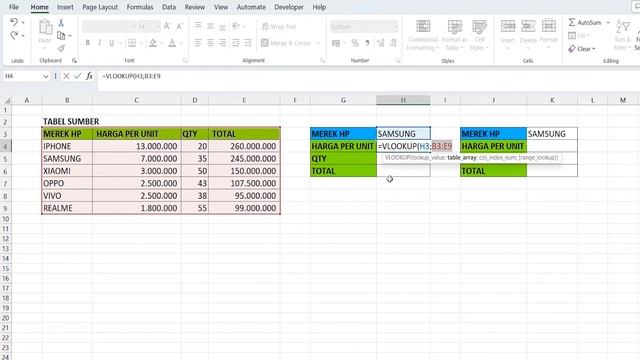Image resolution: width=640 pixels, height=360 pixels.
Task: Click Increase Indent icon
Action: 248,43
